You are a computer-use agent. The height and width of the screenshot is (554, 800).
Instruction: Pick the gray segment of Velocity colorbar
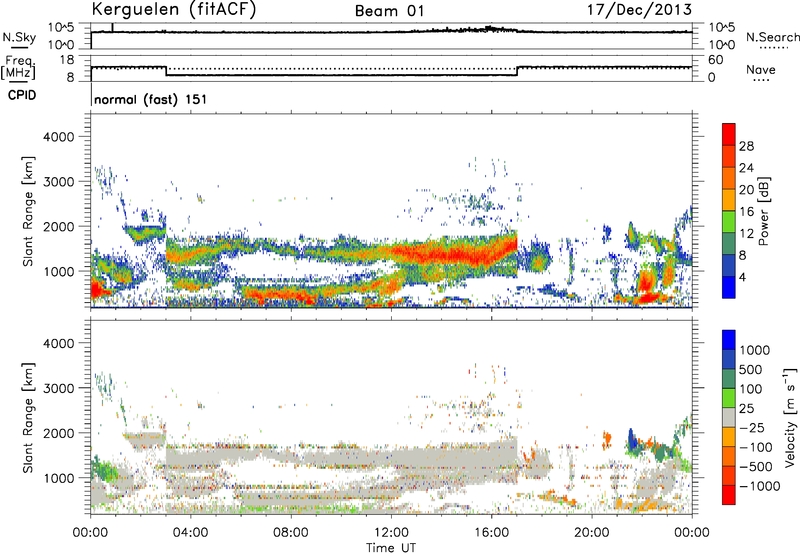pos(729,417)
